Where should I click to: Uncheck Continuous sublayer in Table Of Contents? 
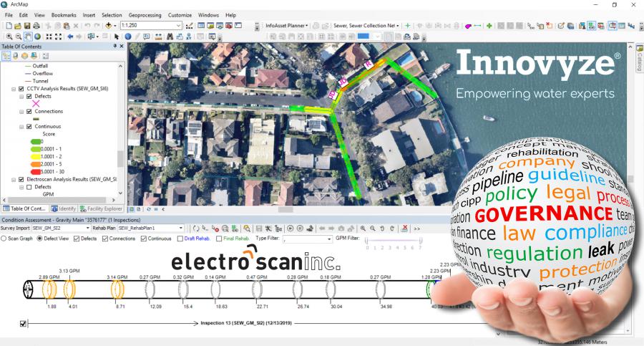[29, 127]
